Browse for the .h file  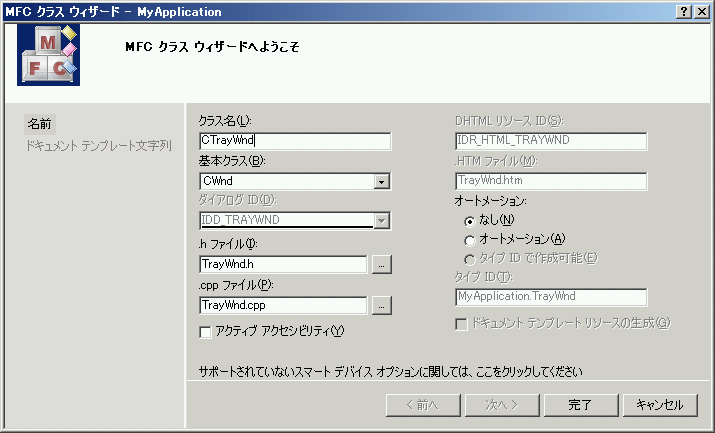pos(382,264)
